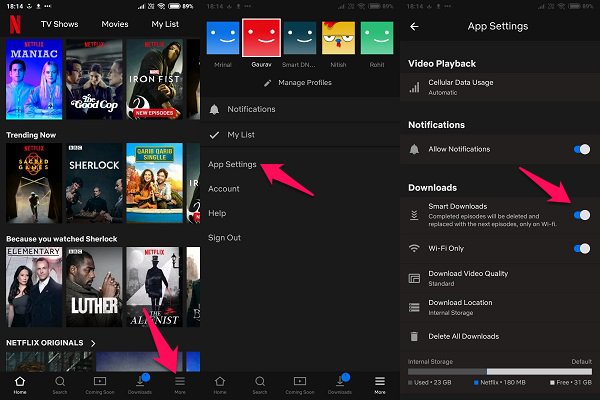Open the Sherlock poster
600x400 pixels.
coord(94,183)
